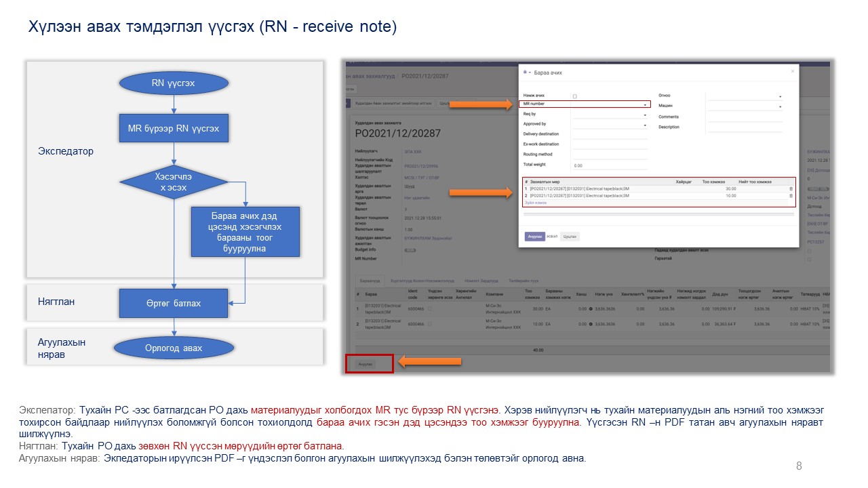Click the RN үүсгэх flowchart oval

(x=174, y=83)
